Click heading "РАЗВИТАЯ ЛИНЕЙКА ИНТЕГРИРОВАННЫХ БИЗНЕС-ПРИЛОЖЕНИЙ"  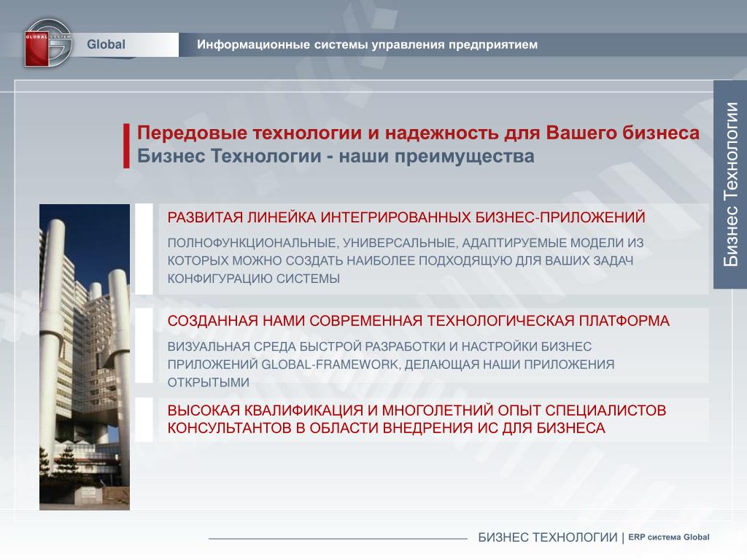point(406,217)
